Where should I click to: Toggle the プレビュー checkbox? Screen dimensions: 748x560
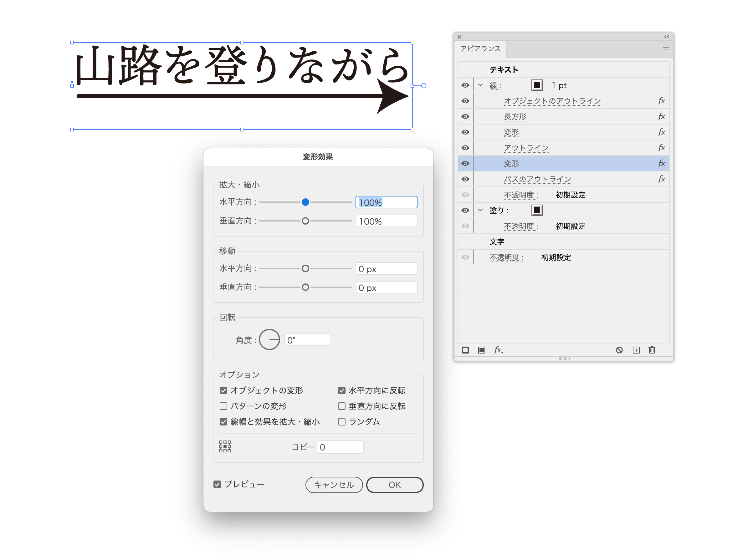pyautogui.click(x=217, y=484)
